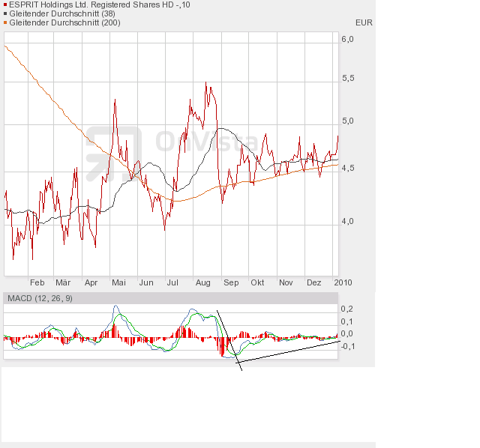This screenshot has height=448, width=480.
Task: Click the Mai month axis label
Action: [x=118, y=282]
